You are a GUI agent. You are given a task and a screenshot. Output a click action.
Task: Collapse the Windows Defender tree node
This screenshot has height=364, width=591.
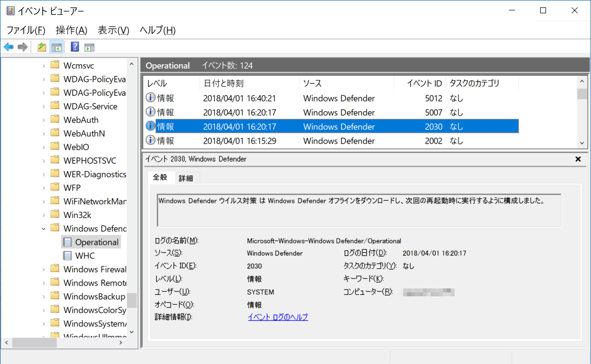pos(43,228)
